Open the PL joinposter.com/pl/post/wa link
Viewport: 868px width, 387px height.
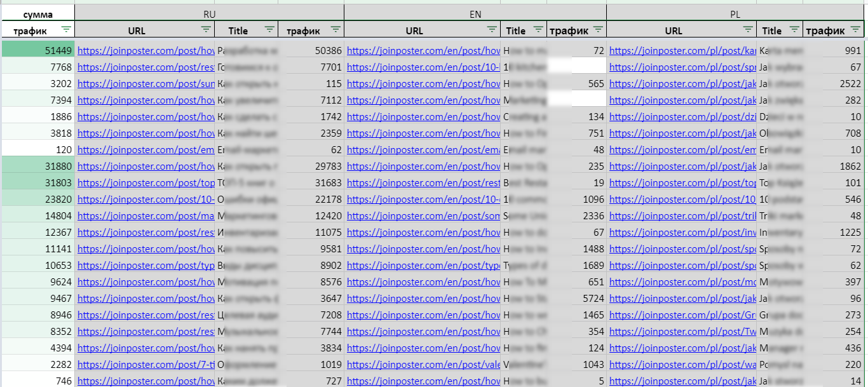[683, 364]
